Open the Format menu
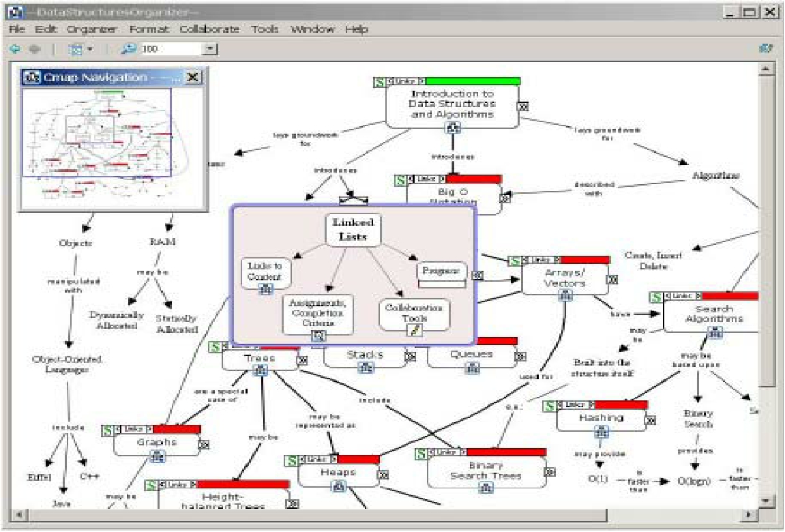785x532 pixels. pos(149,29)
